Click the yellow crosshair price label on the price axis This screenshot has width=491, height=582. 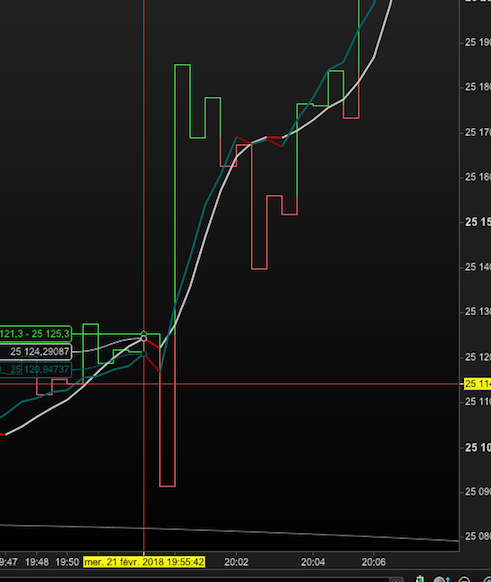pos(478,383)
